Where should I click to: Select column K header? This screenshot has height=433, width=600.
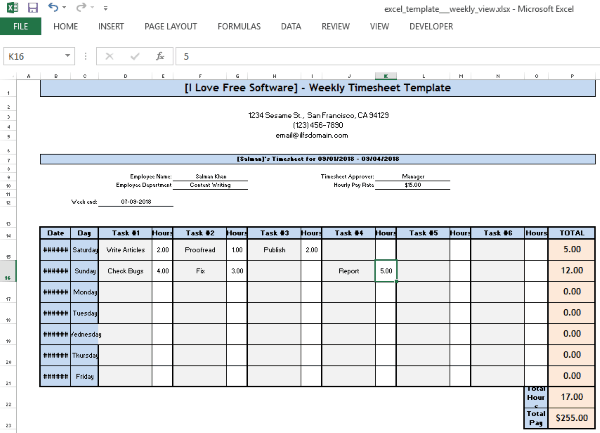click(x=386, y=76)
